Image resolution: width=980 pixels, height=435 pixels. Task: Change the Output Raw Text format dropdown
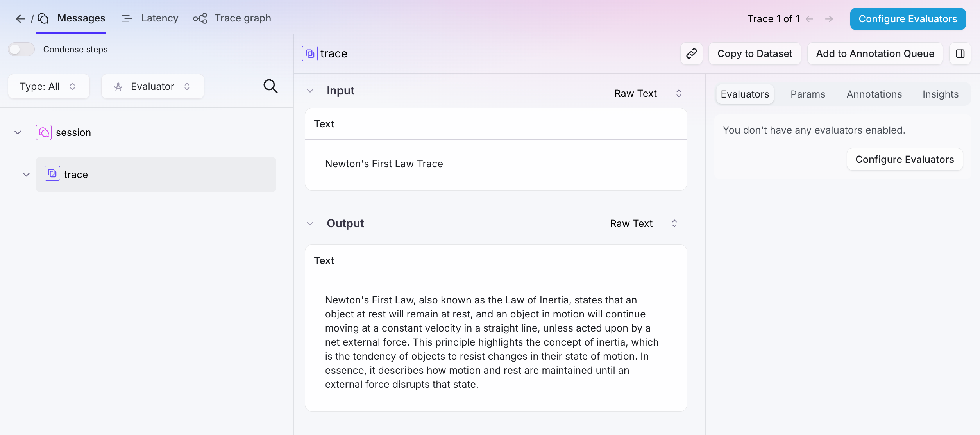644,223
